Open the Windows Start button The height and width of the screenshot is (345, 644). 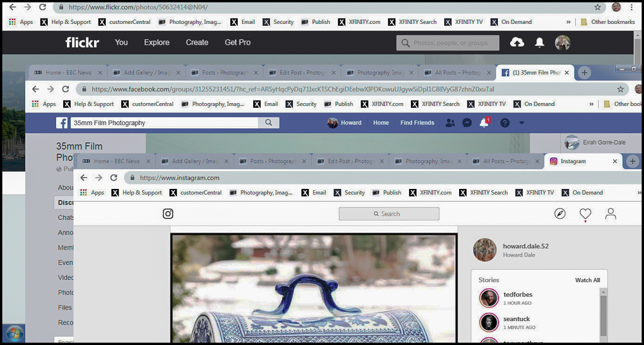(14, 333)
